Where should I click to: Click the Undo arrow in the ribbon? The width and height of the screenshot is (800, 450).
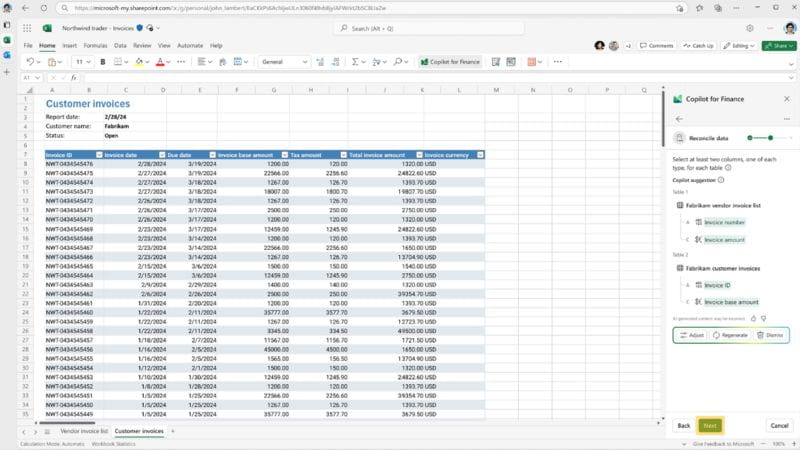coord(30,62)
